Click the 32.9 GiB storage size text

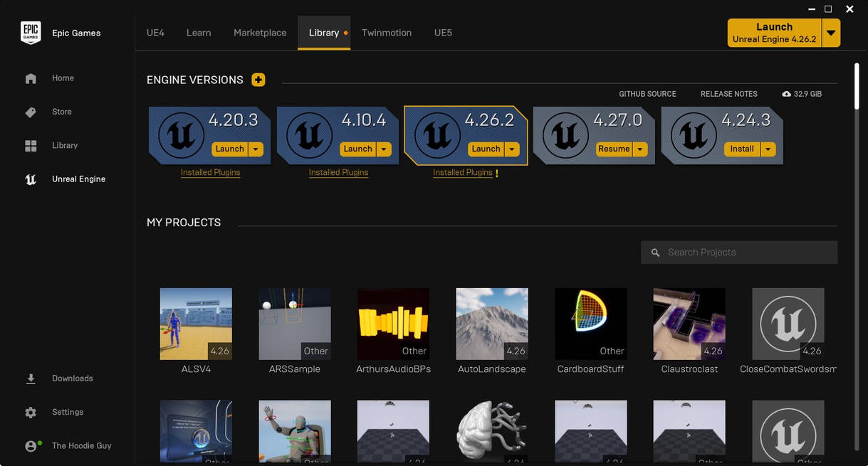point(807,94)
